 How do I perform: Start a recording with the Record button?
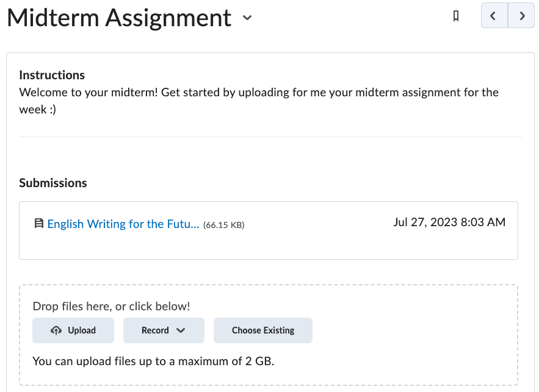[x=164, y=330]
